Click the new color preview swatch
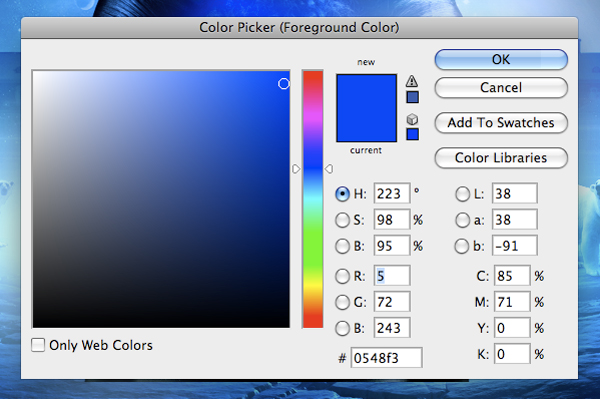 click(x=367, y=91)
